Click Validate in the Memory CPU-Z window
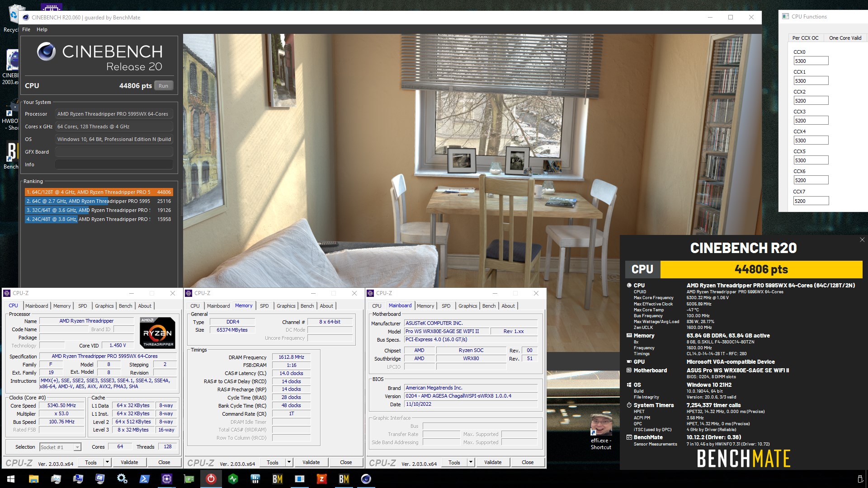The image size is (868, 488). click(x=311, y=462)
